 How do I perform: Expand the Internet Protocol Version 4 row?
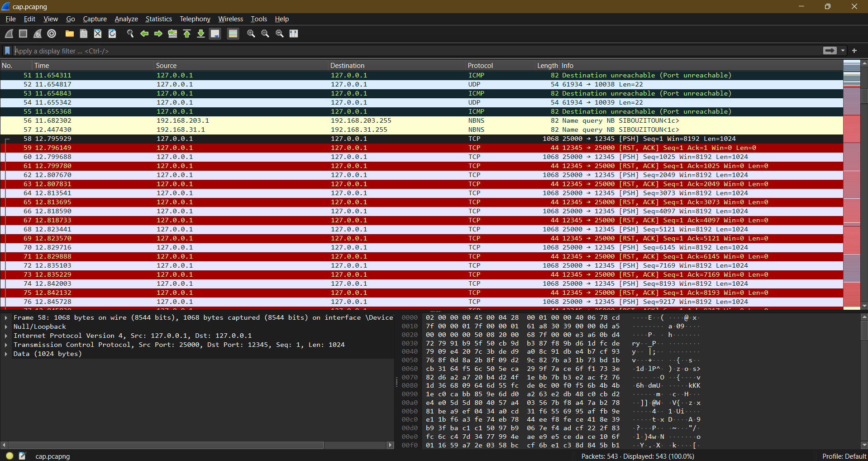pyautogui.click(x=6, y=336)
